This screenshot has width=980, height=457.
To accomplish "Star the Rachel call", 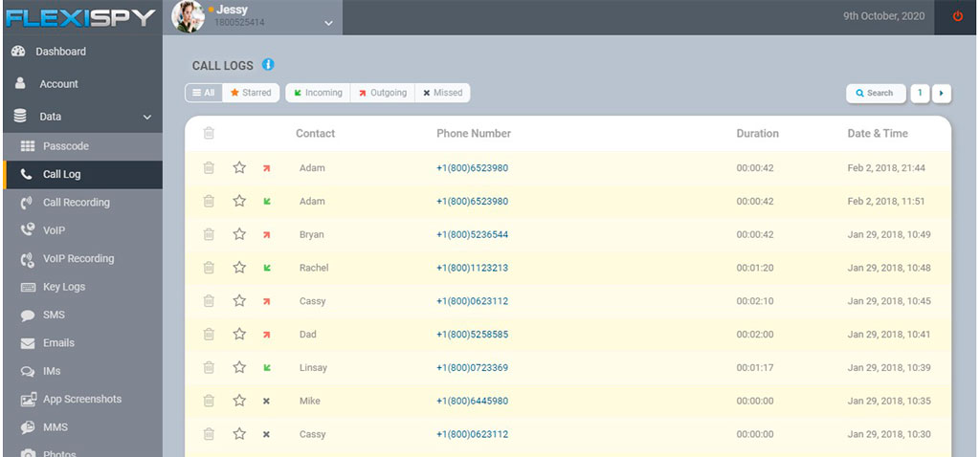I will pyautogui.click(x=239, y=267).
